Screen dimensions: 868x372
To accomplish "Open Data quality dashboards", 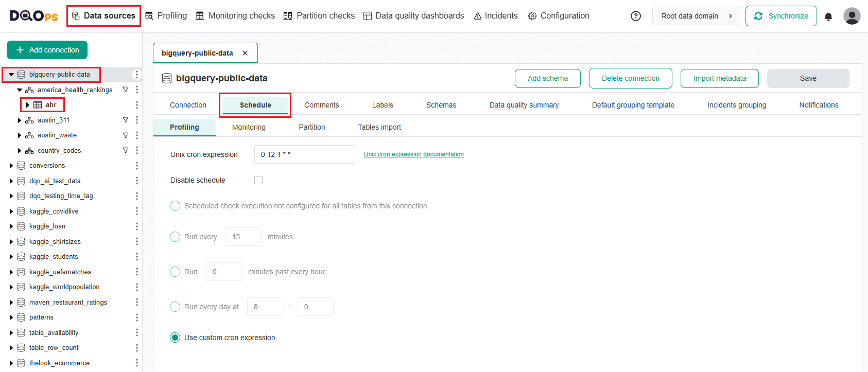I will [x=414, y=16].
